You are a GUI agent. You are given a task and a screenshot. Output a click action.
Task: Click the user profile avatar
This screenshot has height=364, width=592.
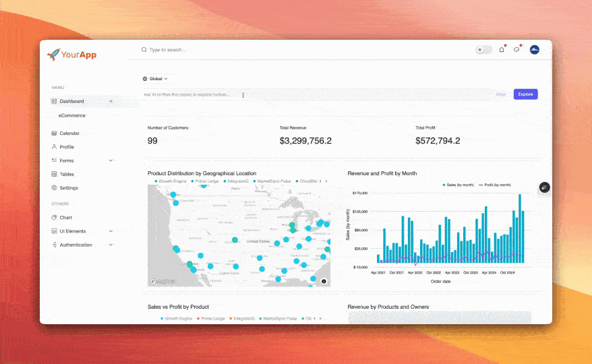[x=535, y=50]
